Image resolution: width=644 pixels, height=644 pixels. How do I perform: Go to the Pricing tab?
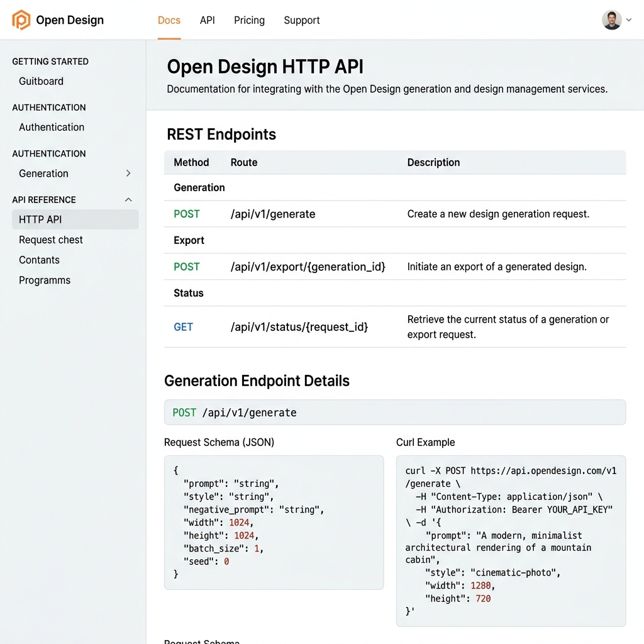click(249, 20)
